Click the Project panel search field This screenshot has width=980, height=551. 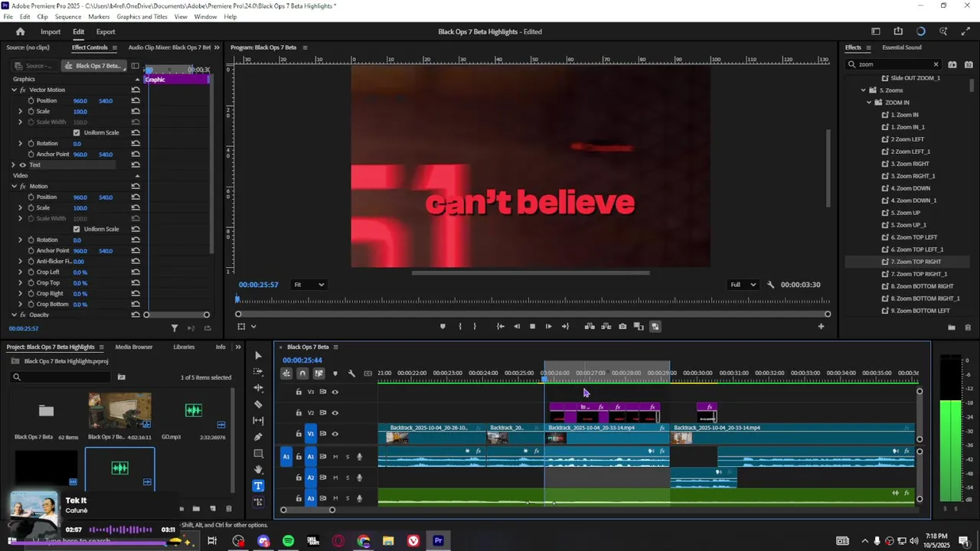tap(61, 377)
